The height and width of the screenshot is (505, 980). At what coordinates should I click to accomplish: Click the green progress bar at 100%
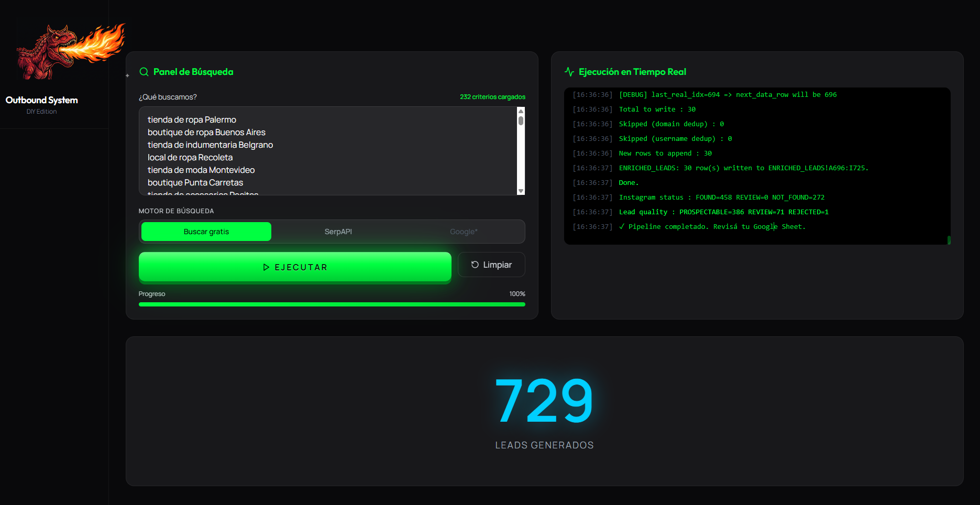coord(332,304)
